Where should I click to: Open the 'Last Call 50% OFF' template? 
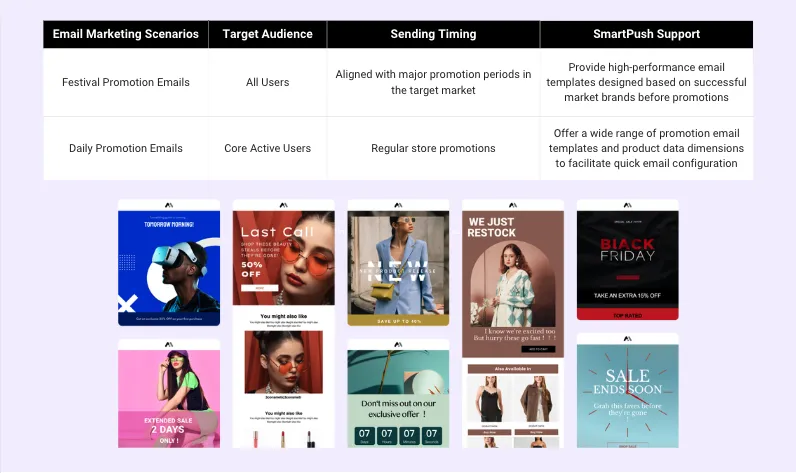pos(284,323)
